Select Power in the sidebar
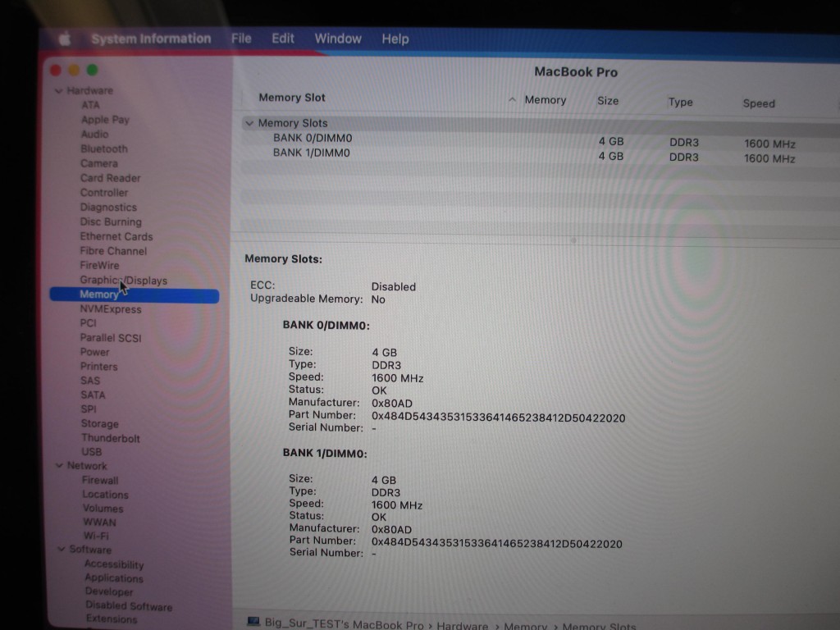840x630 pixels. pos(95,352)
